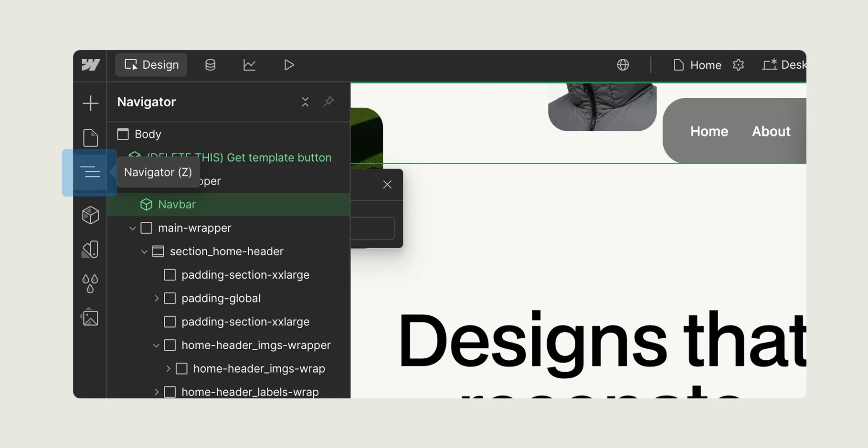This screenshot has height=448, width=868.
Task: Expand the padding-global layer
Action: [157, 298]
